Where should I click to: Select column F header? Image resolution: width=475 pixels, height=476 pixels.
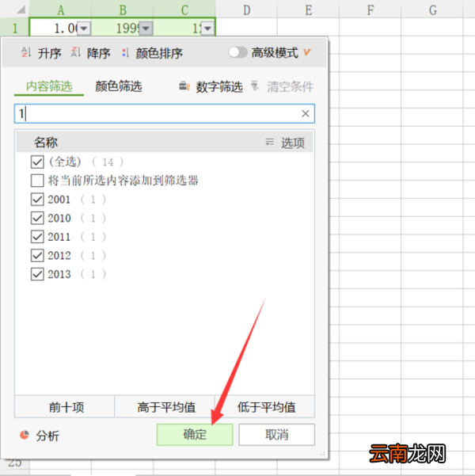(370, 10)
